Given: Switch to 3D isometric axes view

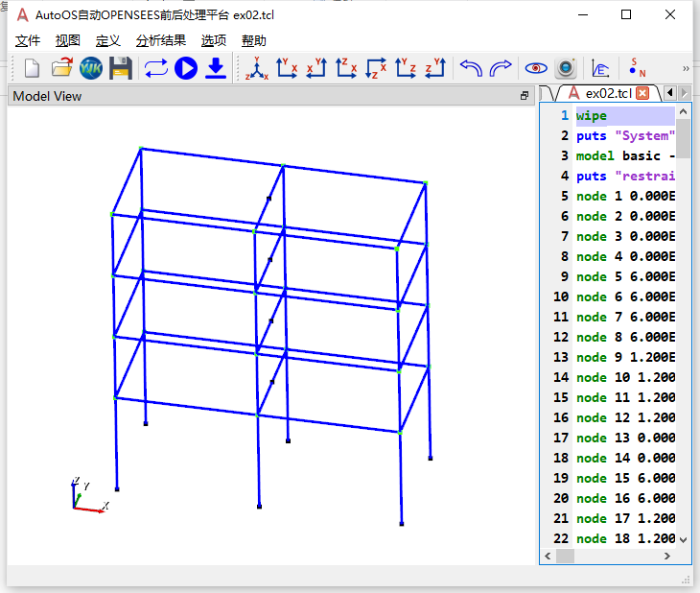Looking at the screenshot, I should [257, 68].
